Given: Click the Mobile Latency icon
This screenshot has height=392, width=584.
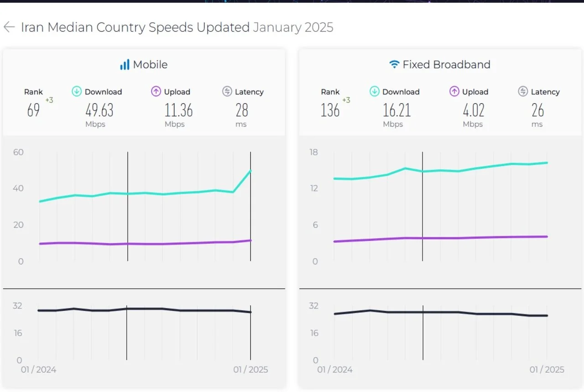Looking at the screenshot, I should click(x=227, y=92).
